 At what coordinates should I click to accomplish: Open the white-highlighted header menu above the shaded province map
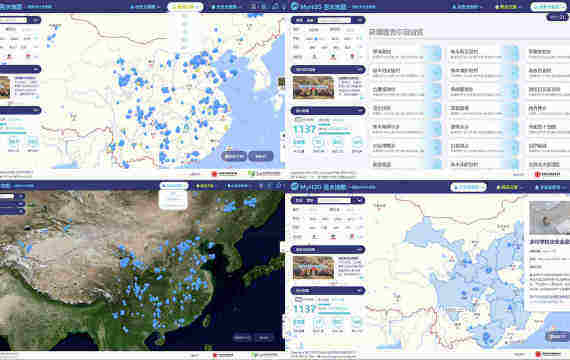coord(468,187)
